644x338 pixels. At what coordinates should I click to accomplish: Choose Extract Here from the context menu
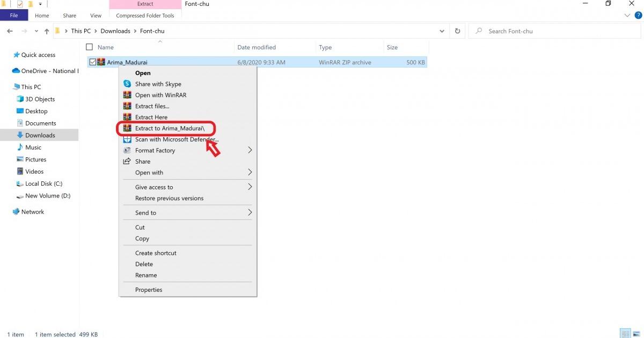tap(151, 117)
